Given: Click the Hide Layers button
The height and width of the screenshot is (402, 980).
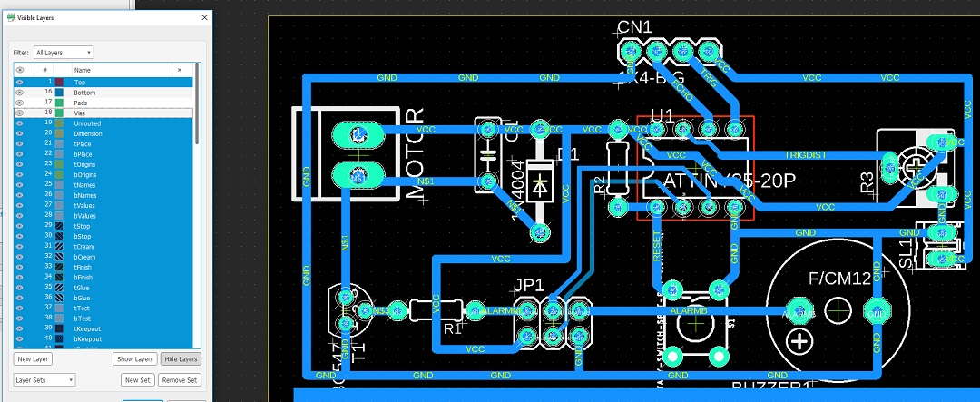Looking at the screenshot, I should 180,358.
